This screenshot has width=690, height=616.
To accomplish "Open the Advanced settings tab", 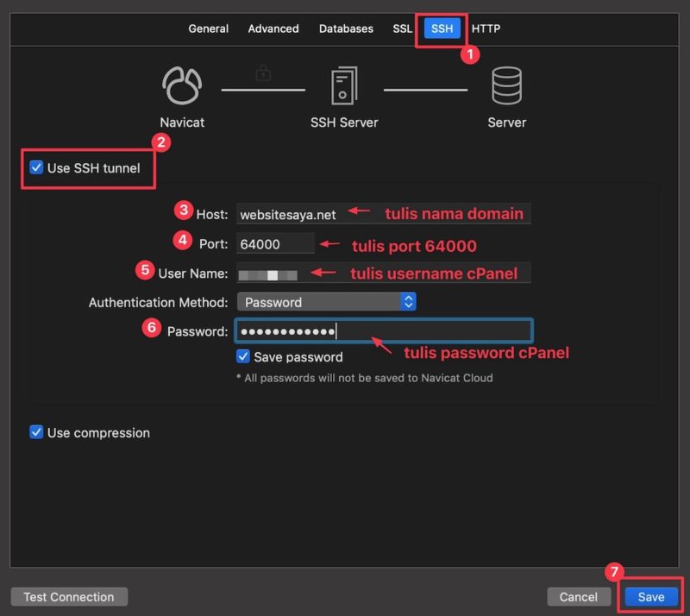I will click(273, 28).
